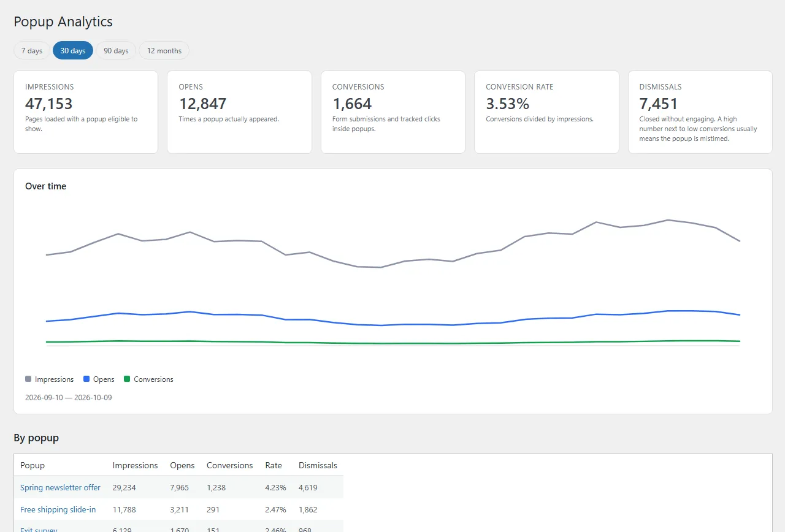Open Free shipping slide-in popup link

[58, 510]
